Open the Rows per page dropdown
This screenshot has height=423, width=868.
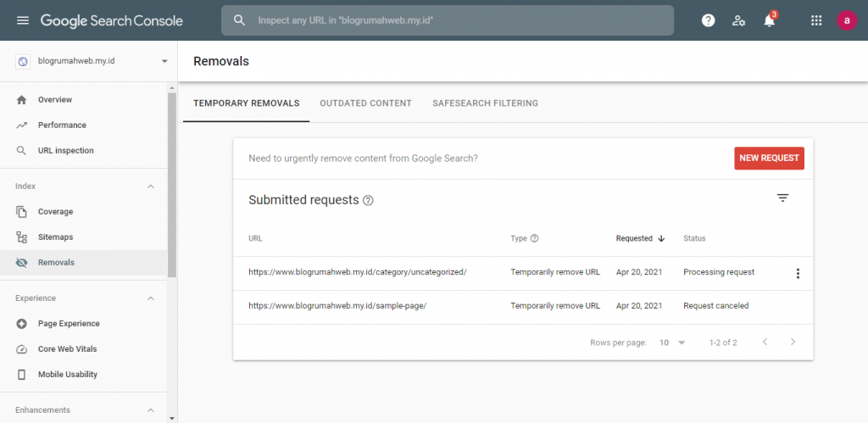(x=672, y=342)
